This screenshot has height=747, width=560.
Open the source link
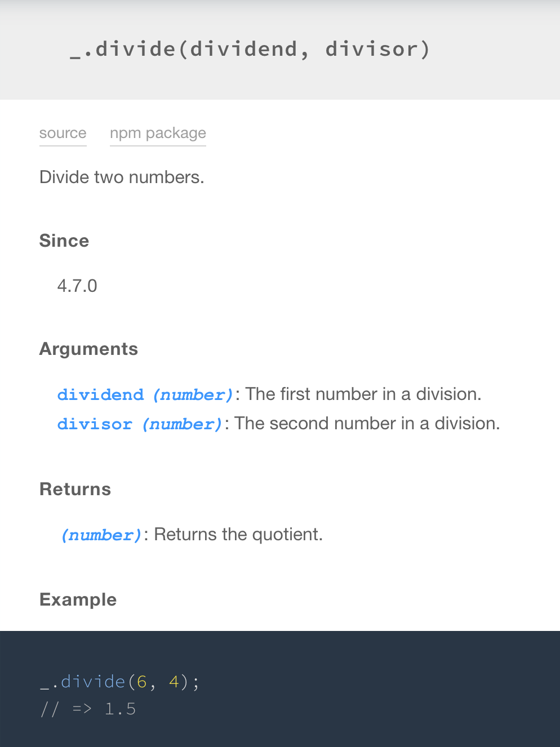click(x=62, y=134)
